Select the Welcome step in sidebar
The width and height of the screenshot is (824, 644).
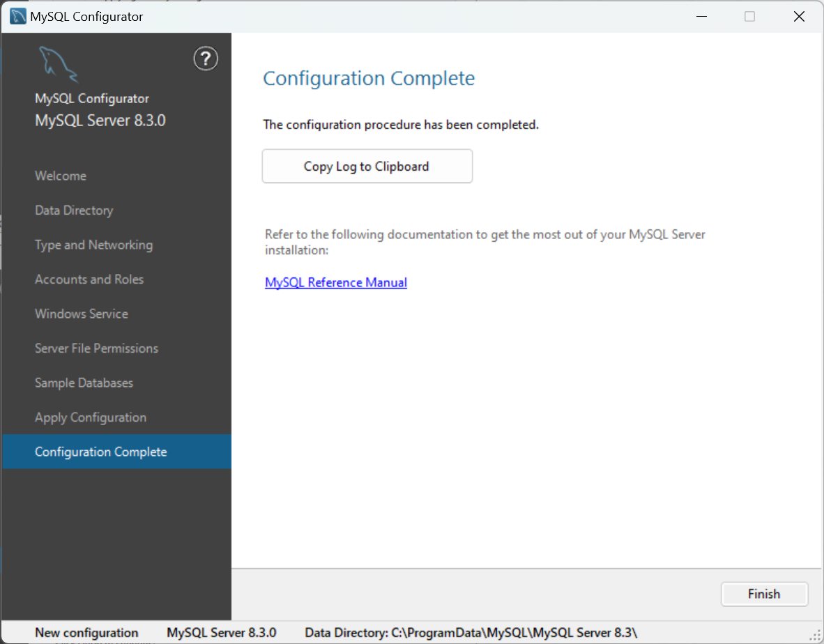tap(61, 176)
